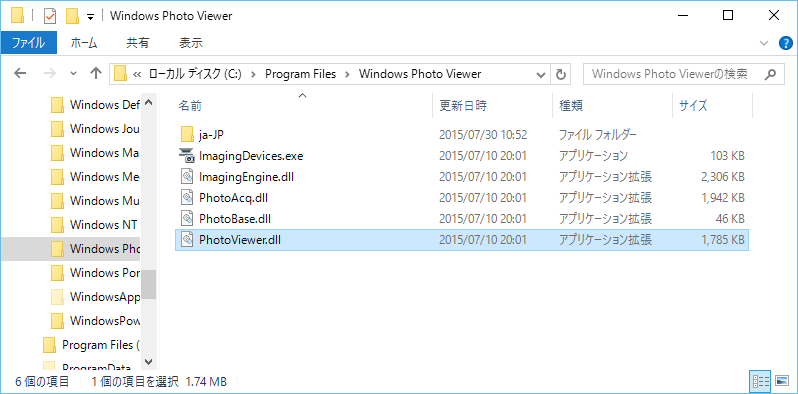
Task: Select WindowsPow folder in navigation tree
Action: click(95, 321)
